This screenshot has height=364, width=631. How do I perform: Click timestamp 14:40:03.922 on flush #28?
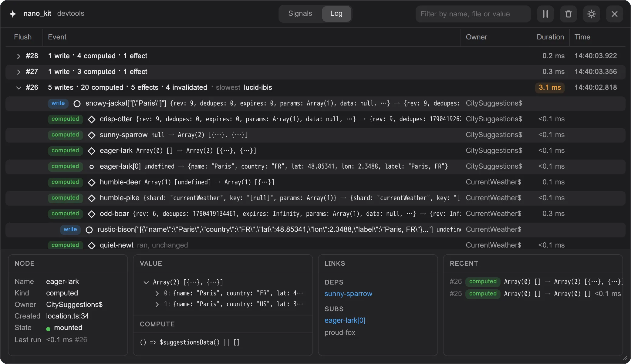pos(596,56)
